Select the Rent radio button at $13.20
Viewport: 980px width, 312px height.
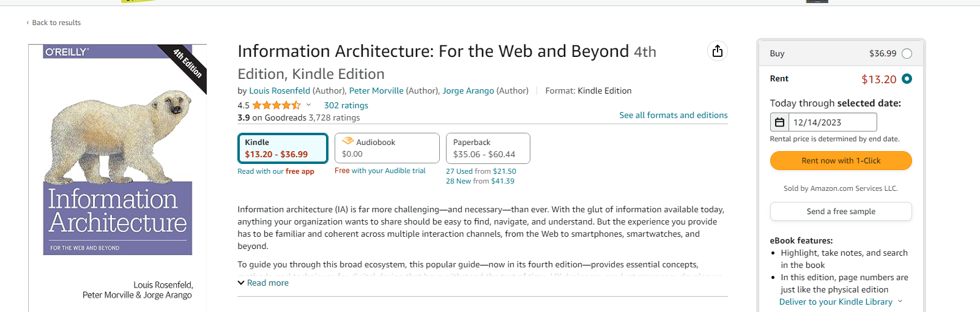click(907, 79)
